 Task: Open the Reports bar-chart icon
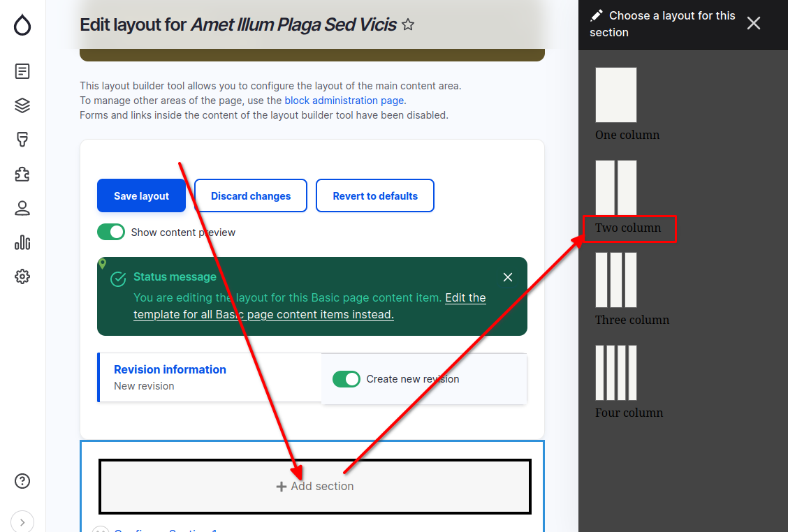click(x=22, y=242)
